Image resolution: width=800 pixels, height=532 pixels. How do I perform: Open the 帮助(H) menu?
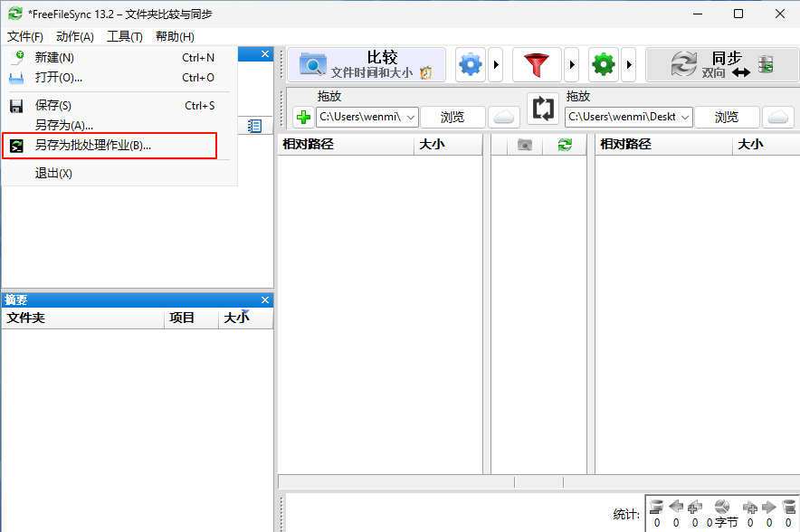click(175, 36)
